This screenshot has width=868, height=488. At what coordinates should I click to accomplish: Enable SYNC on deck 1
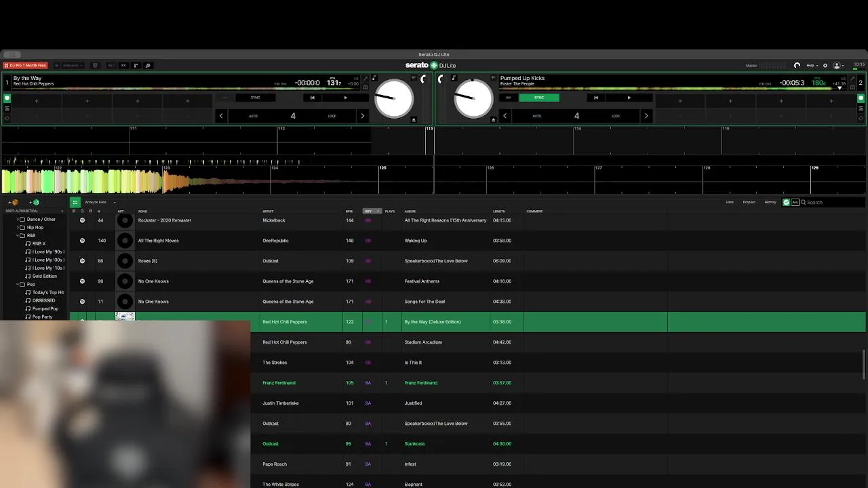pos(256,98)
